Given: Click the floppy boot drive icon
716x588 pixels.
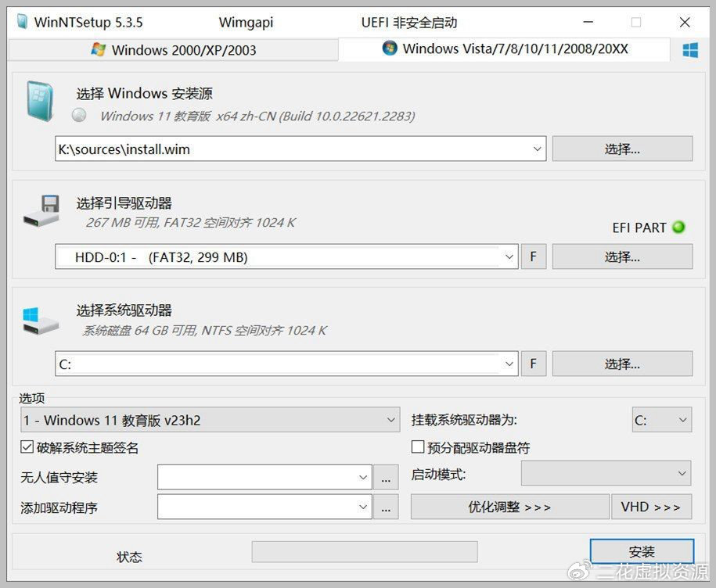Looking at the screenshot, I should [41, 212].
